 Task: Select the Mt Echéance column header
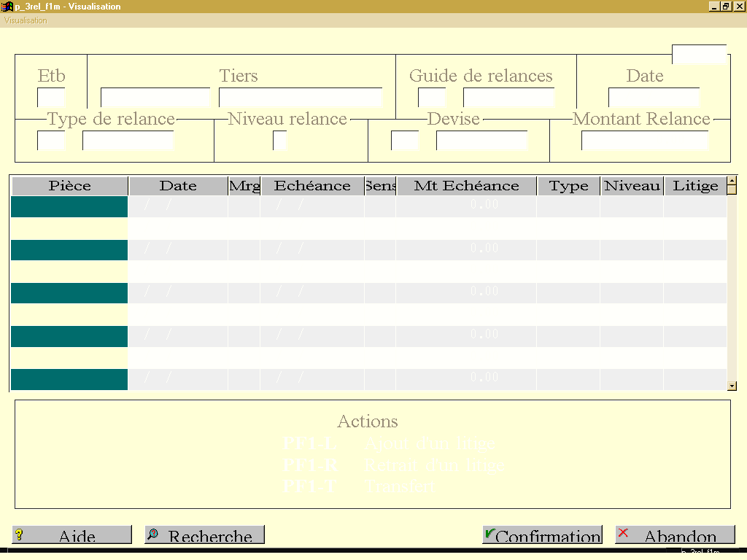[466, 186]
